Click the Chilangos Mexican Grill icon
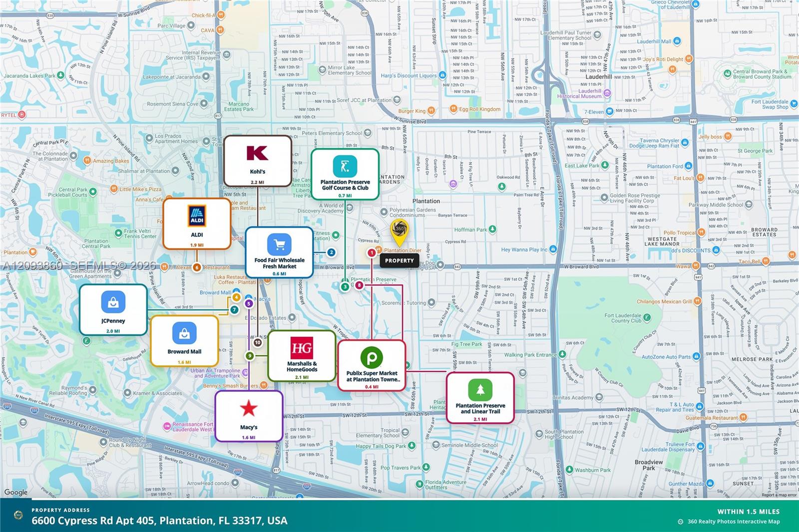799x532 pixels. 698,301
